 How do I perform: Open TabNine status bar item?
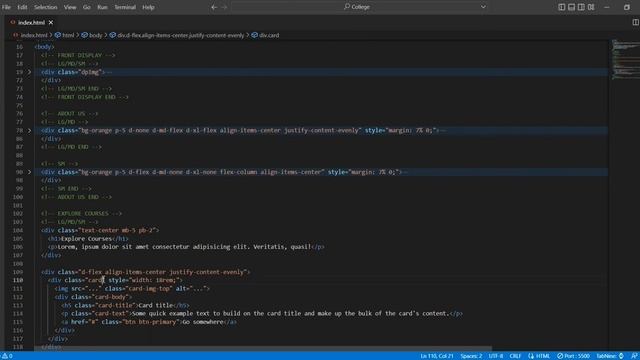coord(610,356)
